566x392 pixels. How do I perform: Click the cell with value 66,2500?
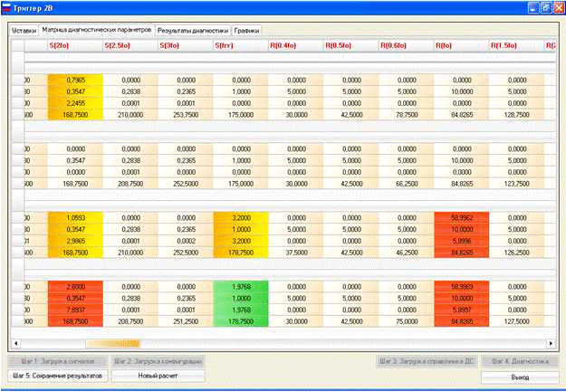coord(405,183)
